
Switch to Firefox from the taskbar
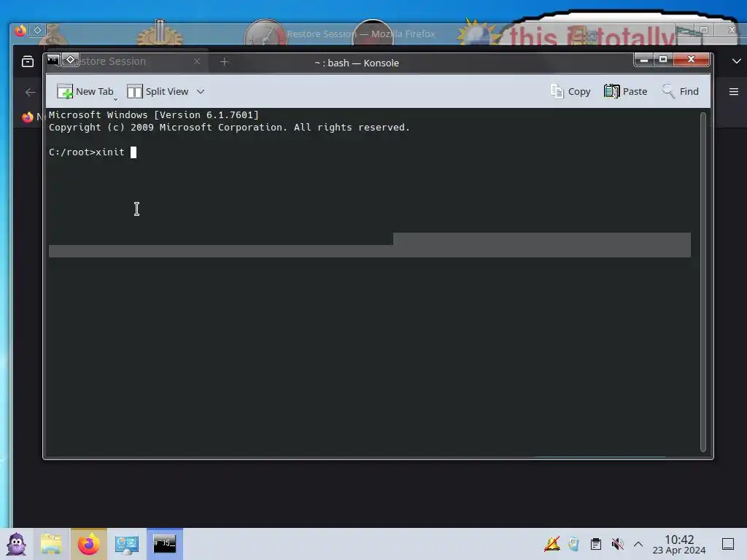[89, 544]
